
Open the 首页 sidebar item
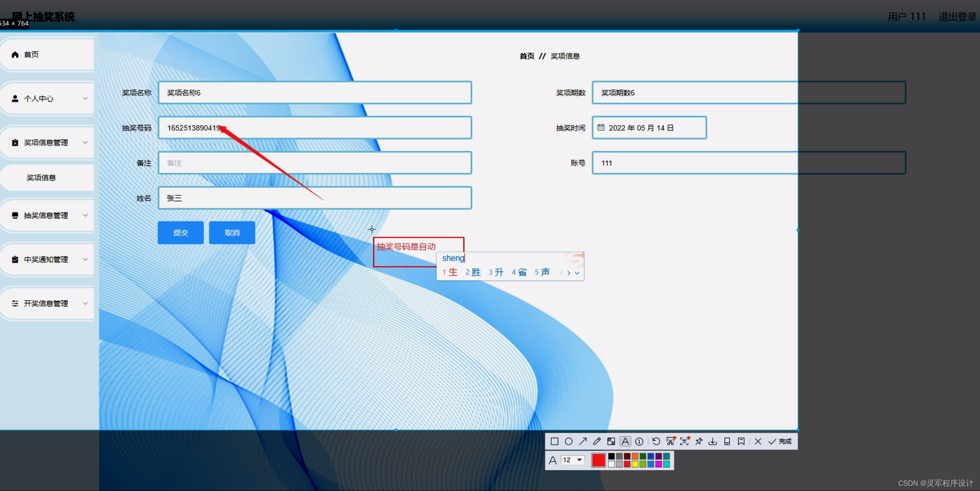pos(31,55)
